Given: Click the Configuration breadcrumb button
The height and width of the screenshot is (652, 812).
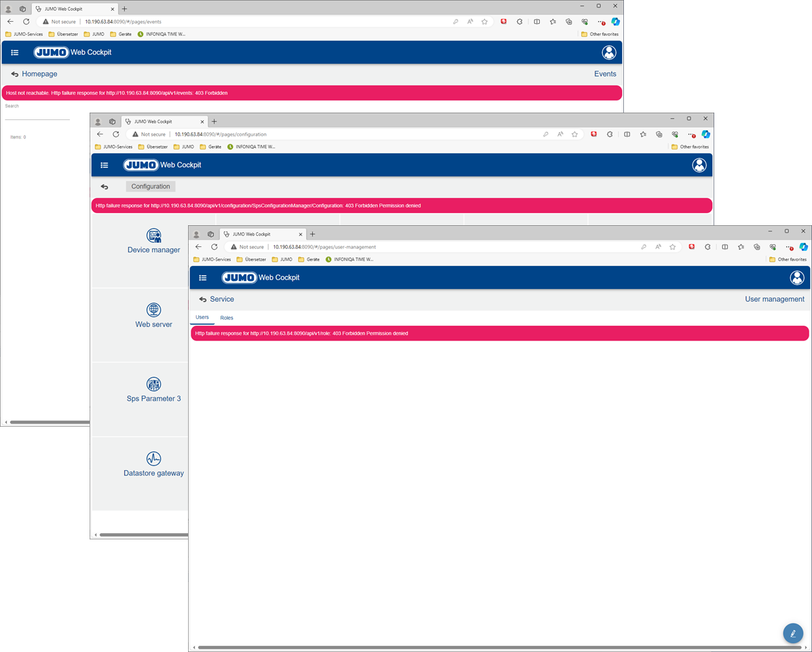Looking at the screenshot, I should click(151, 187).
